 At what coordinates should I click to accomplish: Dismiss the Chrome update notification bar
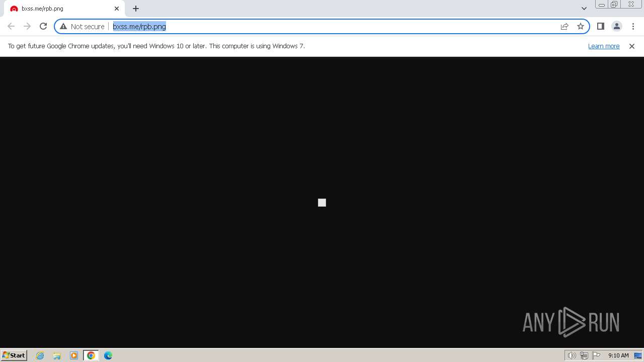[632, 46]
